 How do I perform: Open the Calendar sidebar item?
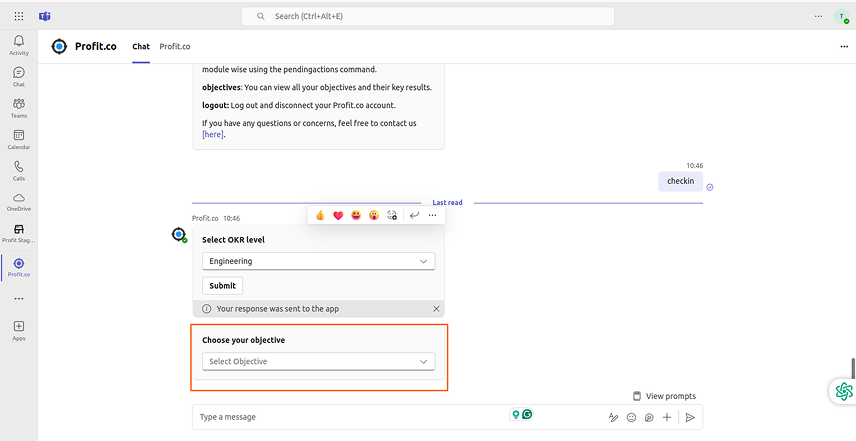19,140
